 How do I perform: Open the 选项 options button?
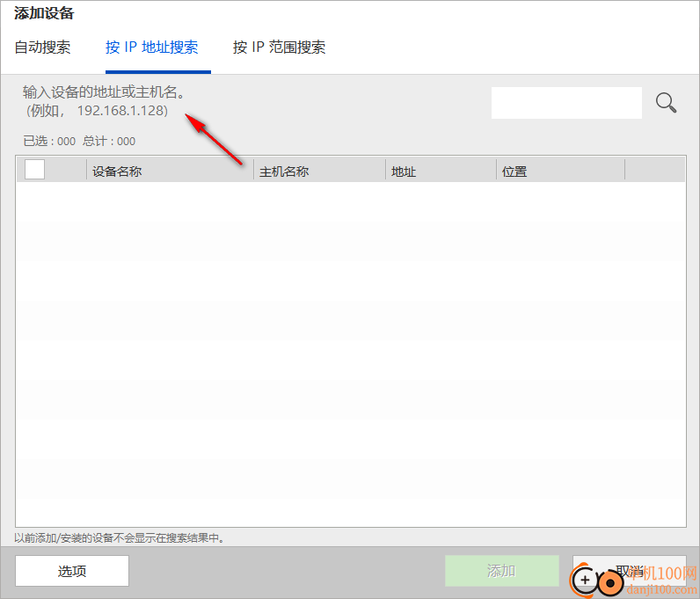(x=72, y=570)
